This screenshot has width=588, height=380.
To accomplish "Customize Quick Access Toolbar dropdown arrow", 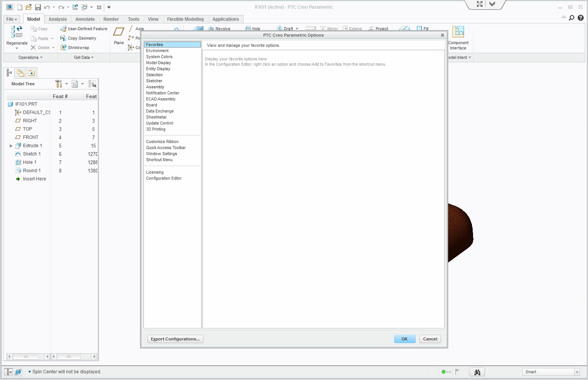I will click(x=109, y=7).
